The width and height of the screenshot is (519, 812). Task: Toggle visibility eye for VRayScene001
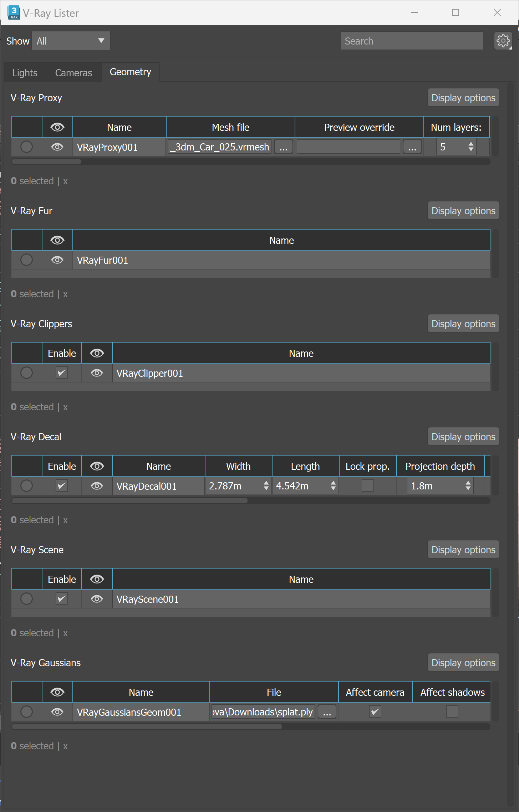pos(97,599)
